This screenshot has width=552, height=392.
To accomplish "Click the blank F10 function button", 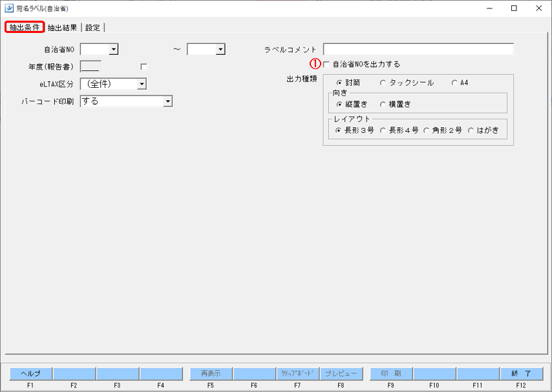I will click(435, 373).
